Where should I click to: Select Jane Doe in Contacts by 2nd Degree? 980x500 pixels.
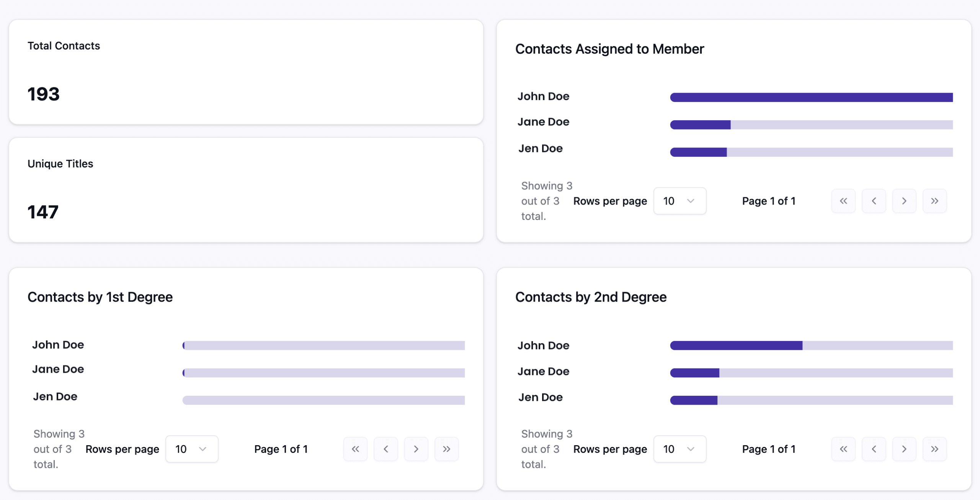tap(543, 371)
